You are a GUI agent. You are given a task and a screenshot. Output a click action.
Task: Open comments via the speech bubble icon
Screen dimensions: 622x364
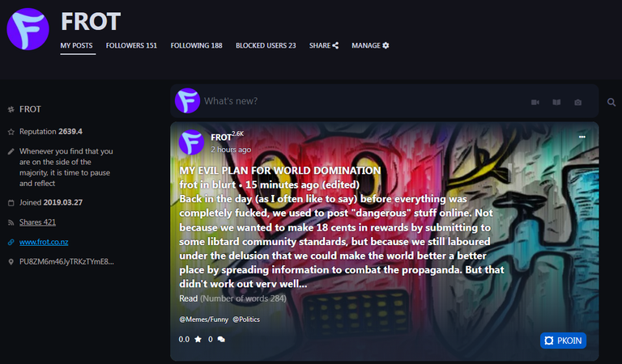[x=221, y=339]
